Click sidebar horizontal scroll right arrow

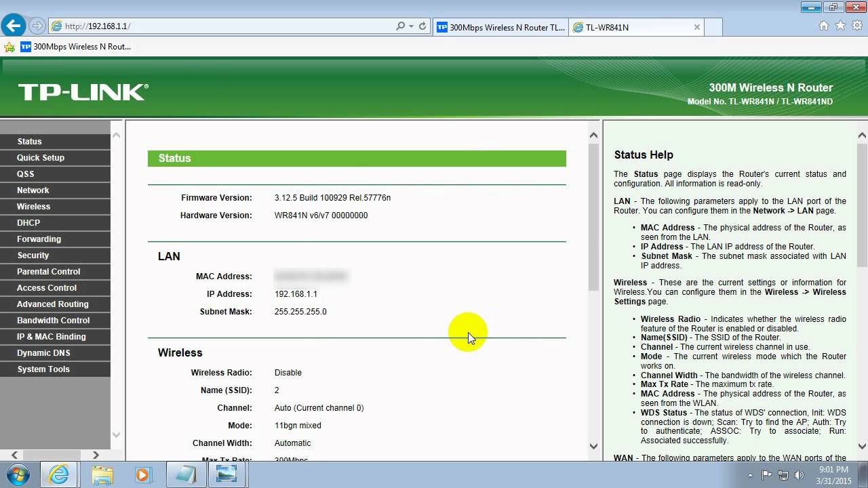(x=96, y=455)
